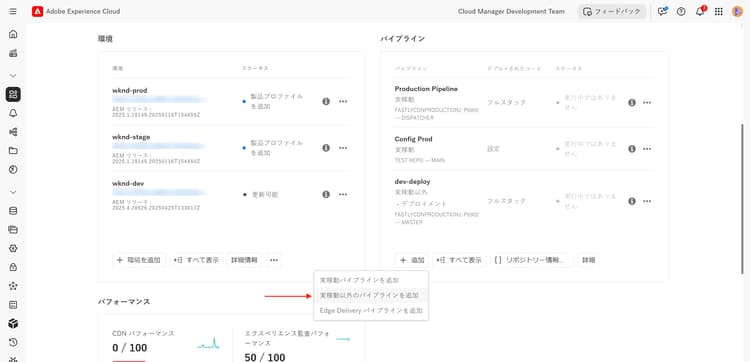The height and width of the screenshot is (362, 750).
Task: Click the wknd-prod environment name
Action: click(x=130, y=90)
